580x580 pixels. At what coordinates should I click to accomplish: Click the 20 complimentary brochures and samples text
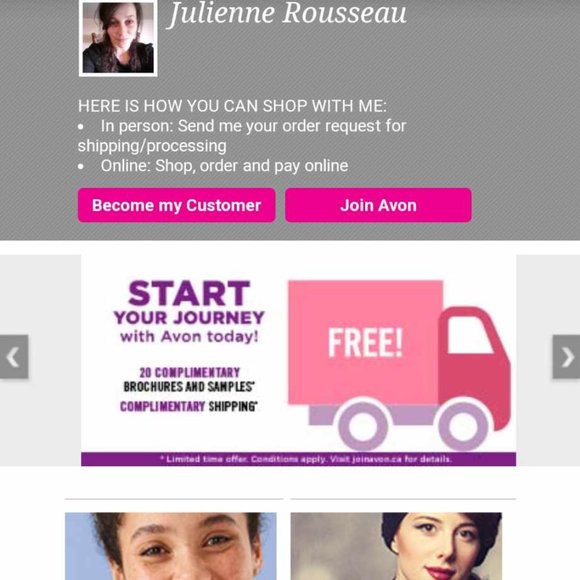(x=189, y=380)
